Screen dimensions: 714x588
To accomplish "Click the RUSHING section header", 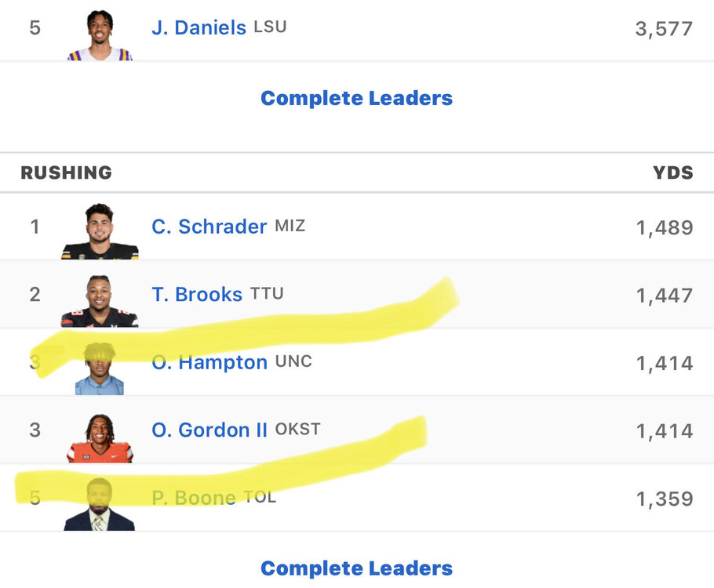I will pos(66,172).
